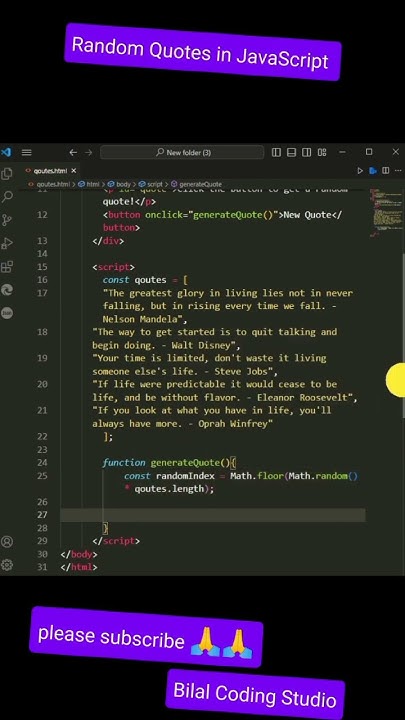Screen dimensions: 405x720
Task: Click the round JSON extension icon in activity bar
Action: click(7, 313)
